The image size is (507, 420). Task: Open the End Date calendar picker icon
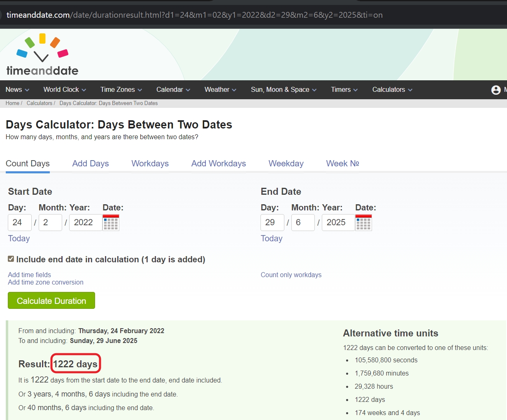tap(363, 222)
